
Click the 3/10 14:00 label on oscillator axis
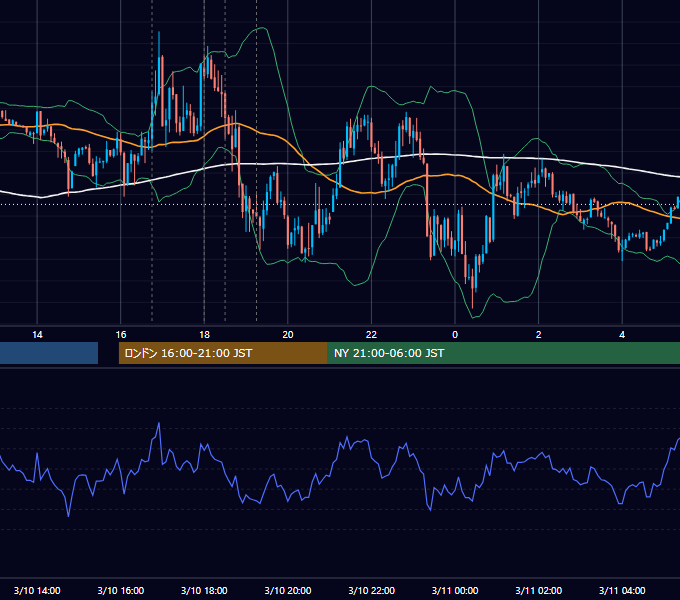[37, 590]
